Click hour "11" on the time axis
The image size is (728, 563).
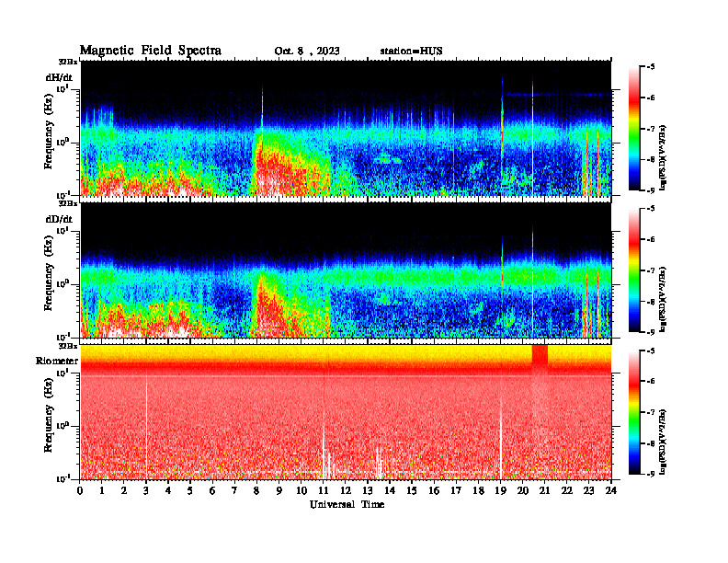coord(324,490)
